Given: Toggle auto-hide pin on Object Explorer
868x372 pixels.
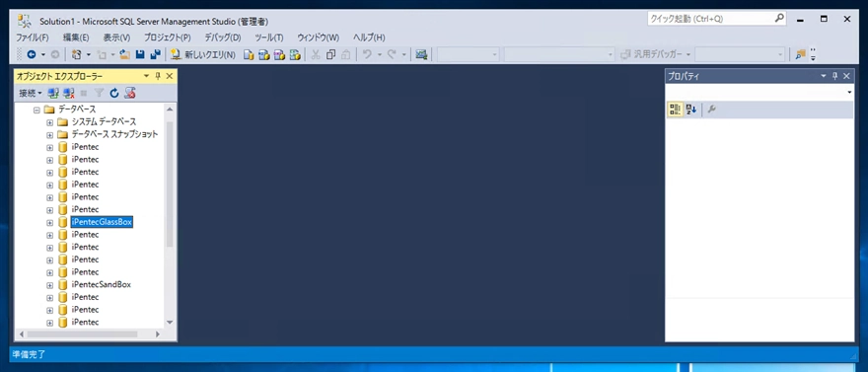Looking at the screenshot, I should pyautogui.click(x=158, y=76).
